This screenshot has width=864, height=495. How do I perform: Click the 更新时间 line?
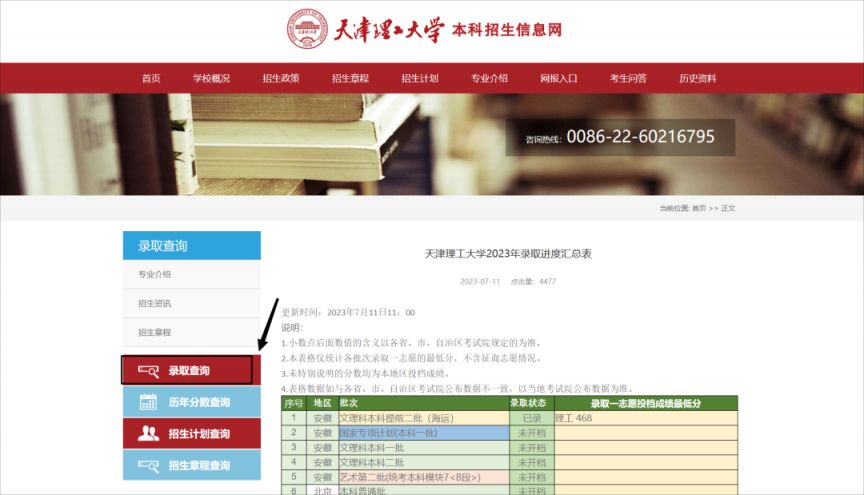[348, 312]
